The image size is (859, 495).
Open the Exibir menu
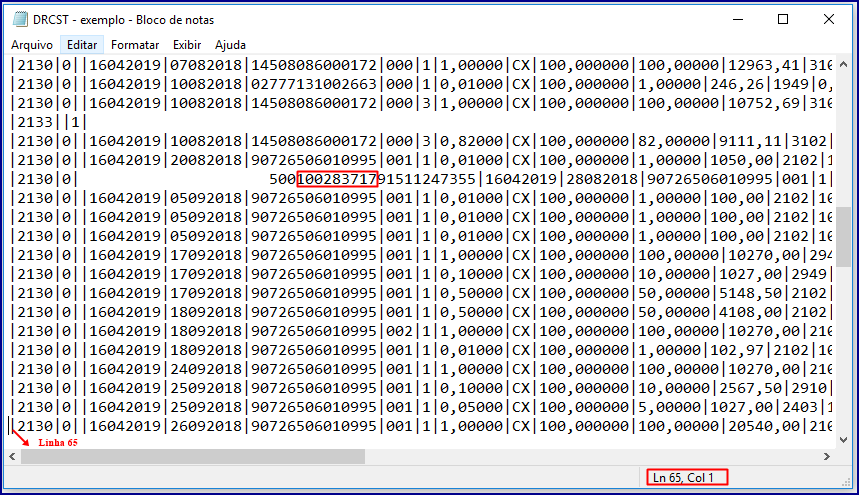click(187, 45)
